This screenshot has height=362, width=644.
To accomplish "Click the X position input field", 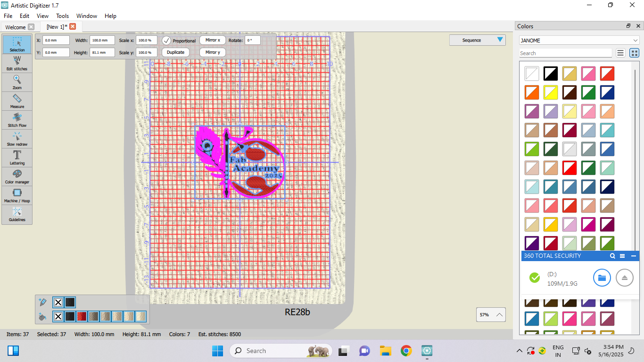I will coord(56,41).
